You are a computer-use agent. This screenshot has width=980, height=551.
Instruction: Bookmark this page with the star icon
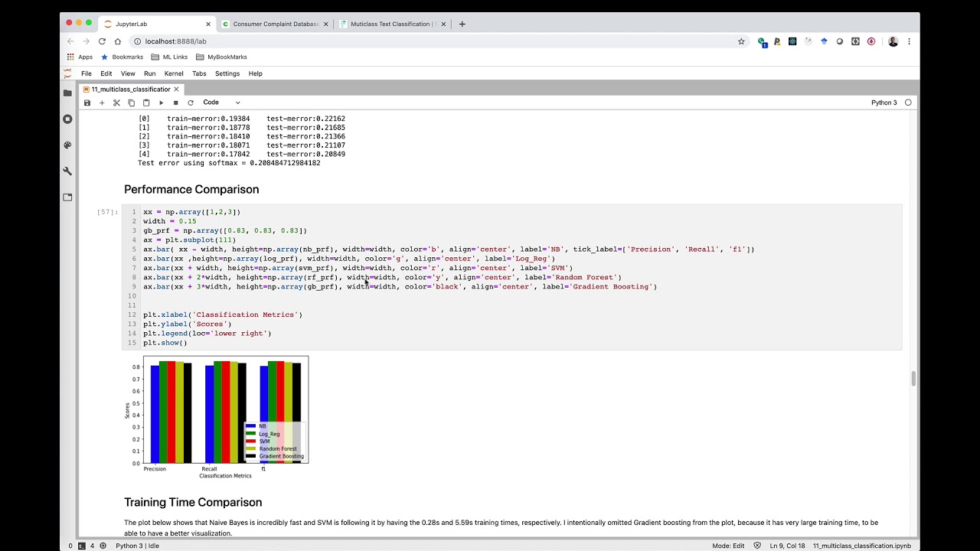click(x=741, y=41)
